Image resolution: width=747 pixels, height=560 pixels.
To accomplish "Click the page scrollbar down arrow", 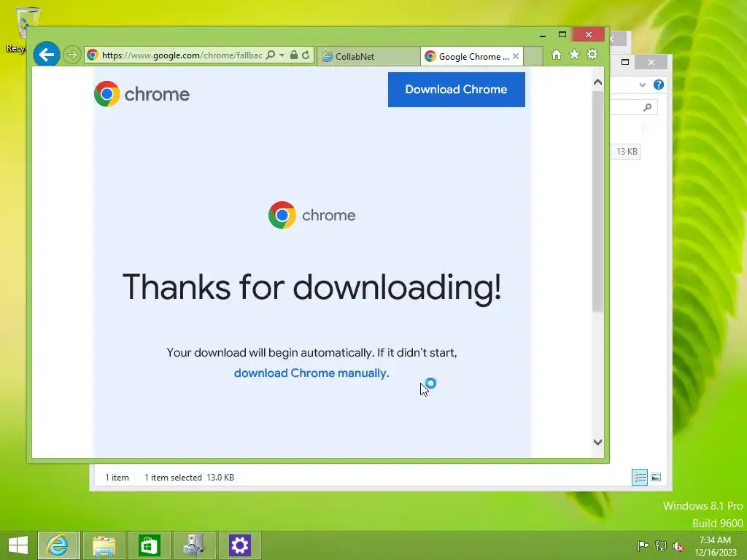I will [x=598, y=442].
